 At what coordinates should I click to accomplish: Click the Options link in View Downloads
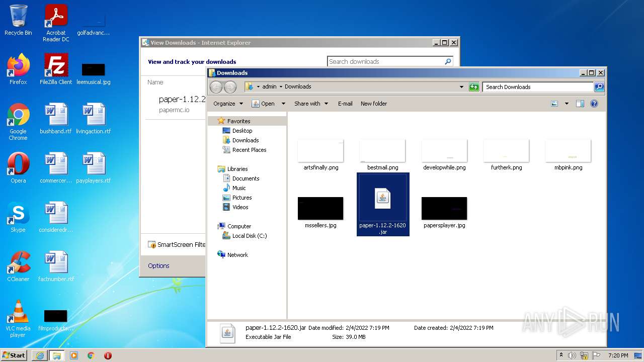[158, 266]
